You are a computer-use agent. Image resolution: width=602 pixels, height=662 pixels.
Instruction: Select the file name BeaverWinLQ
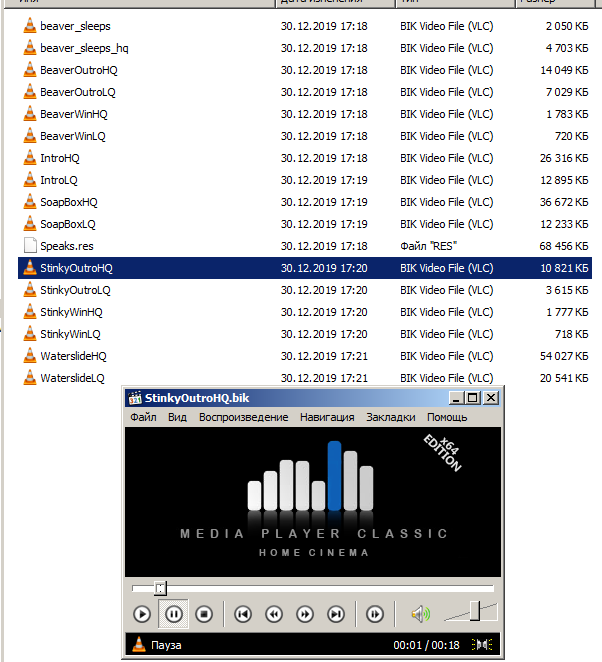pos(73,136)
